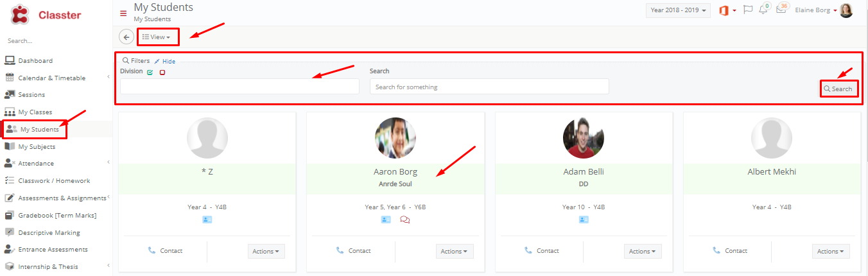Open Classwork / Homework in the sidebar
The image size is (868, 276).
(x=54, y=180)
